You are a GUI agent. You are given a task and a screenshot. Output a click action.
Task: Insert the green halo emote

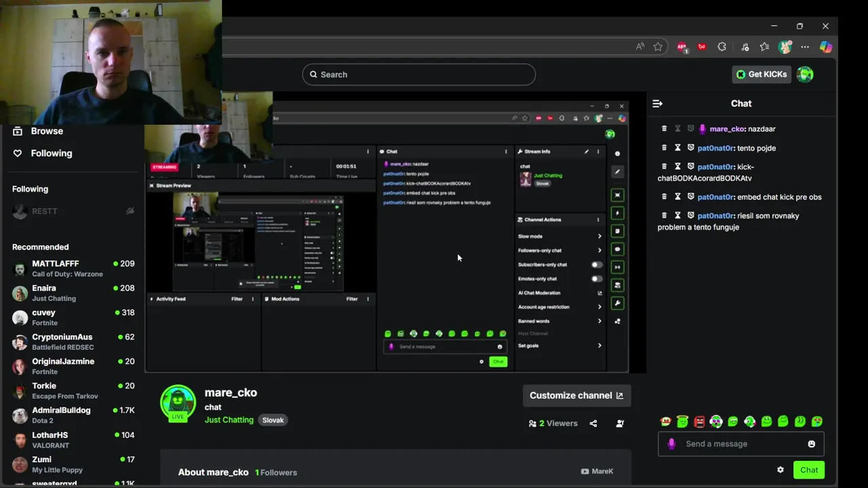click(x=682, y=422)
